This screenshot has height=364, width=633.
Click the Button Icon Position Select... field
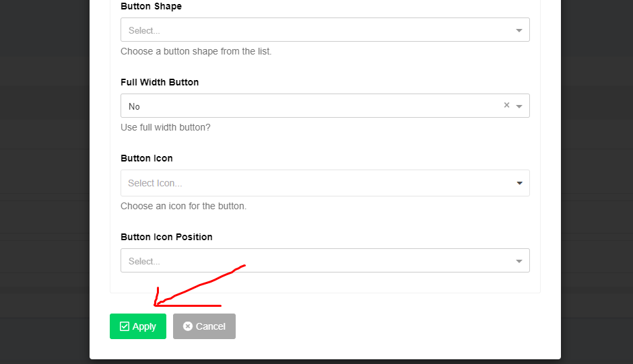pos(325,260)
